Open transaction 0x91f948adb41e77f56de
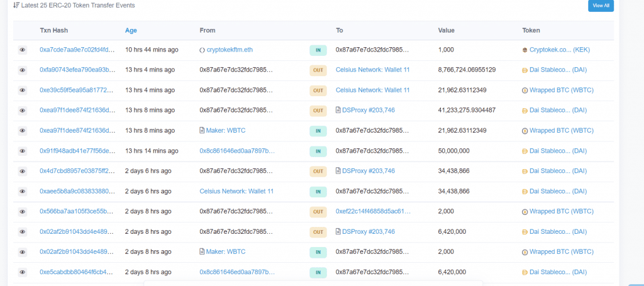 click(x=77, y=151)
